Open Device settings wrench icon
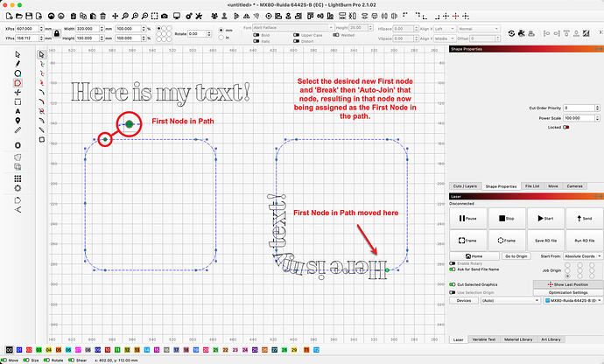 (199, 16)
